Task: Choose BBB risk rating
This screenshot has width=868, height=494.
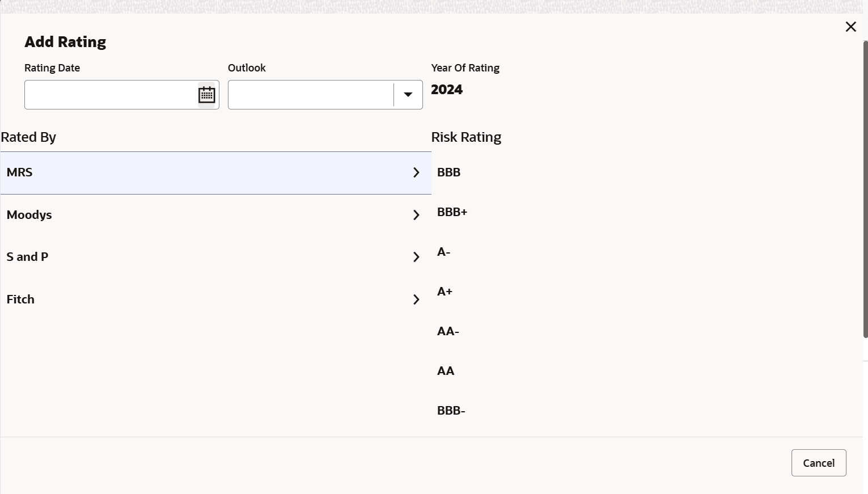Action: coord(448,172)
